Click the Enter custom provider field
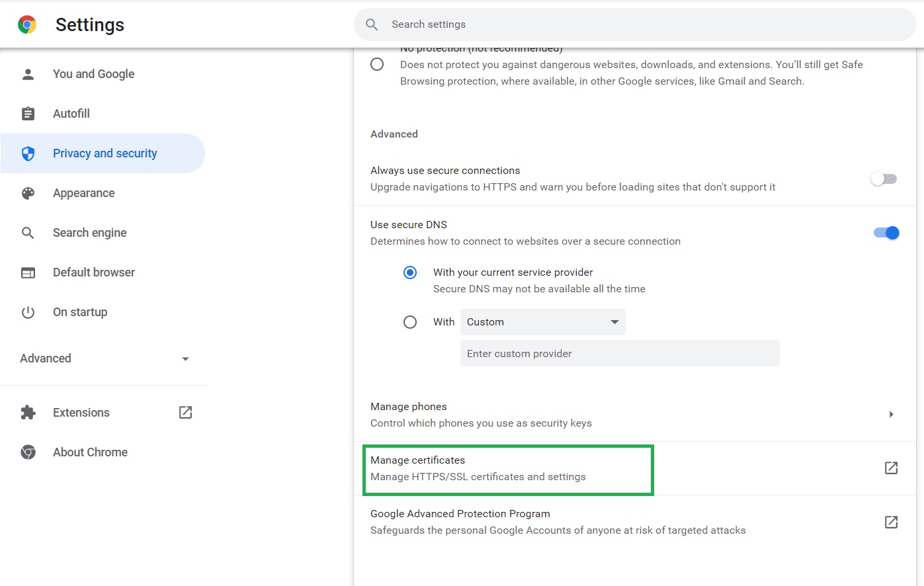 tap(620, 353)
